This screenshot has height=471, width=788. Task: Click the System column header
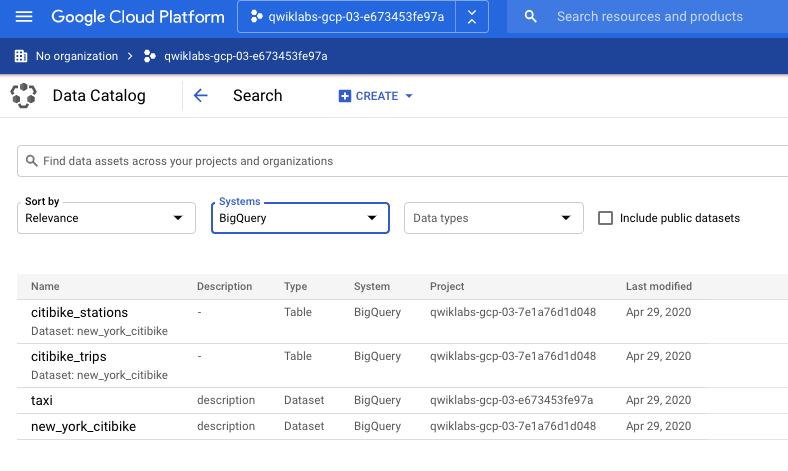point(372,287)
